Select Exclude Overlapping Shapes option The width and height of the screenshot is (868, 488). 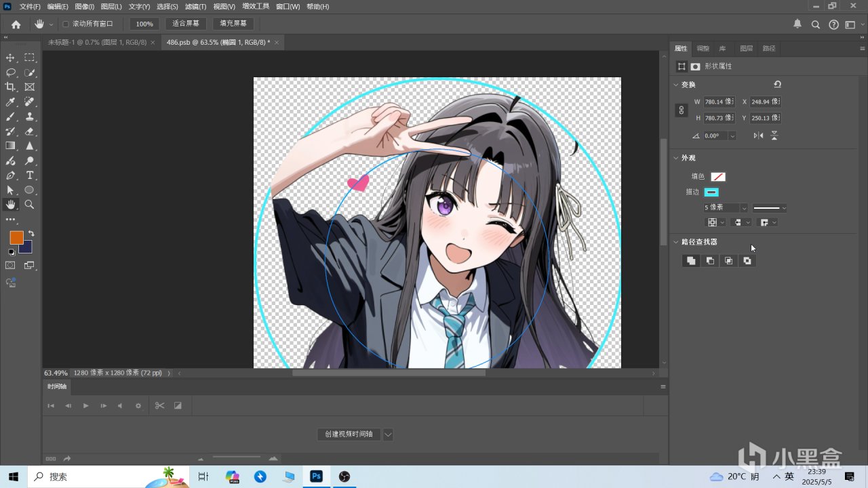pos(747,261)
